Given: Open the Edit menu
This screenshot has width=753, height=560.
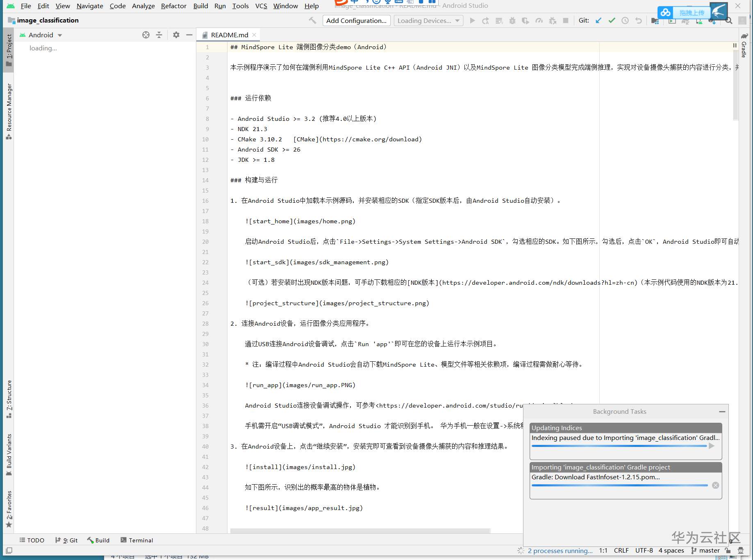Looking at the screenshot, I should 43,6.
